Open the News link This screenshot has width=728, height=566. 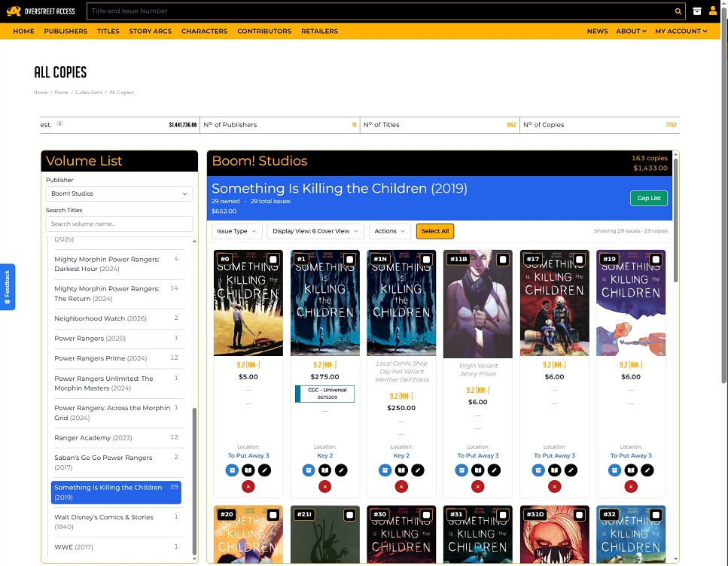pyautogui.click(x=597, y=31)
